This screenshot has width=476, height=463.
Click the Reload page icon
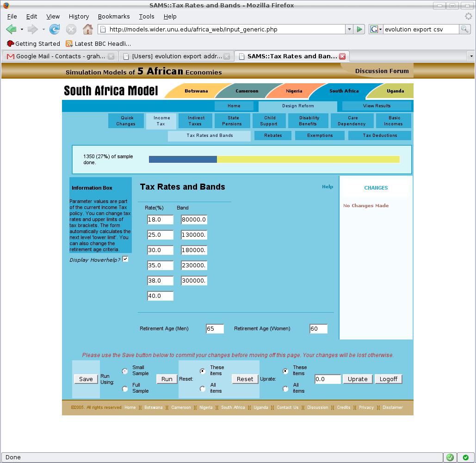(55, 29)
